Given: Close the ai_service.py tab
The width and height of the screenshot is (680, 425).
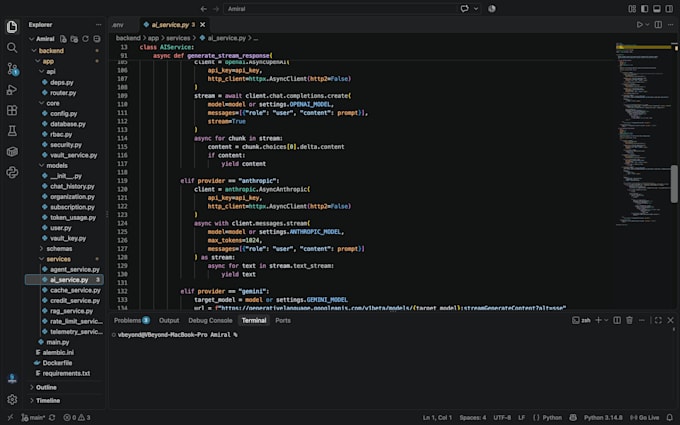Looking at the screenshot, I should 203,25.
